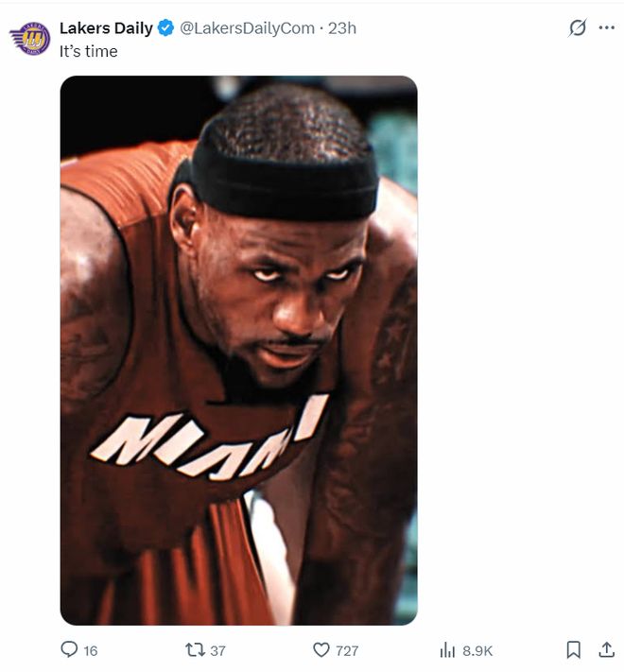Click the 8.9K views count
The width and height of the screenshot is (624, 672).
(477, 651)
